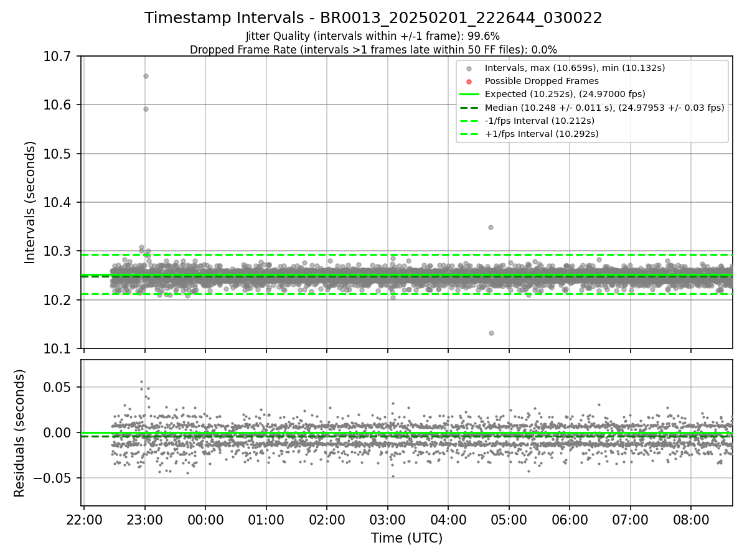Click legend entry 'Intervals, max (10.659s), min (10.132s)'
747x560 pixels.
[575, 68]
